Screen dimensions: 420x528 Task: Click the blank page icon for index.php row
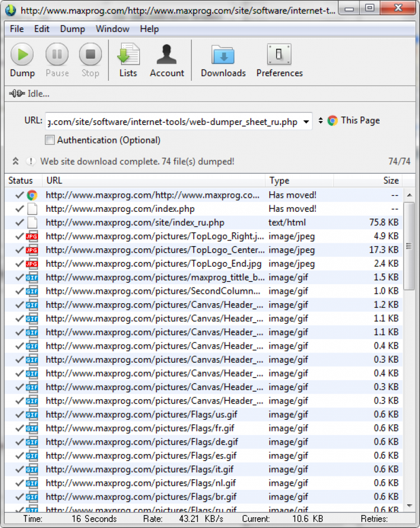click(32, 209)
